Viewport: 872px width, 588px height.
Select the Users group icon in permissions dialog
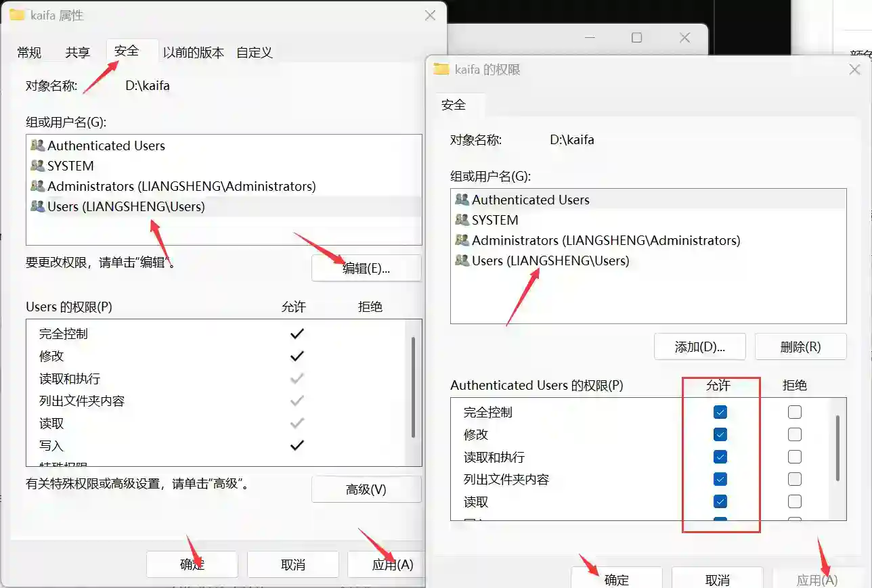coord(463,261)
